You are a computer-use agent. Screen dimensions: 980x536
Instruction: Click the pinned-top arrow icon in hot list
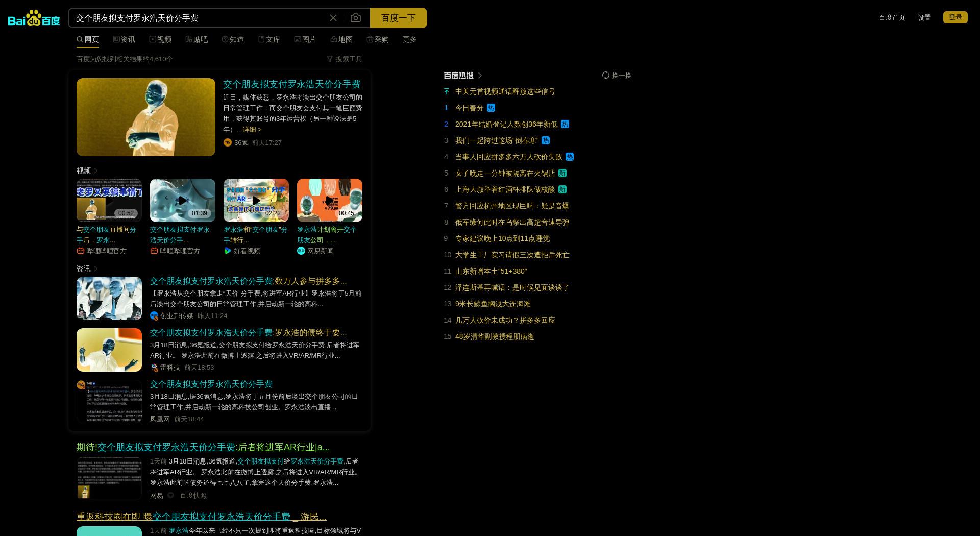click(447, 91)
